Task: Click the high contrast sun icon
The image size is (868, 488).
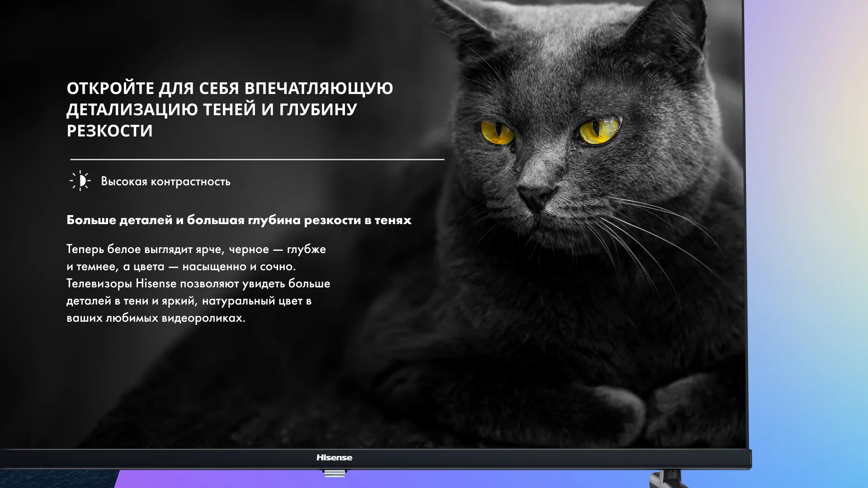Action: (x=80, y=181)
